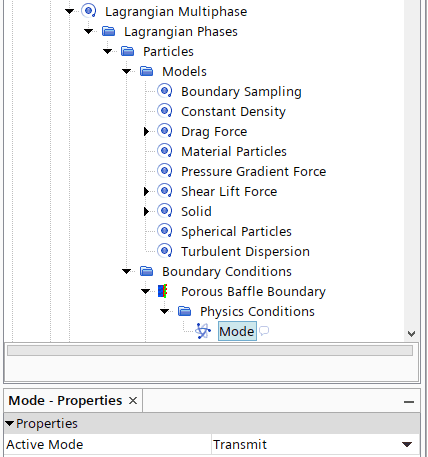Screen dimensions: 428x457
Task: Click the horizontal scrollbar of the tree
Action: click(210, 350)
